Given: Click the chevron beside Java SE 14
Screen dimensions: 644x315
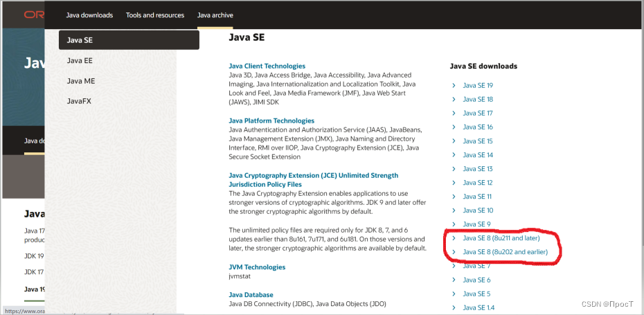Looking at the screenshot, I should 454,155.
